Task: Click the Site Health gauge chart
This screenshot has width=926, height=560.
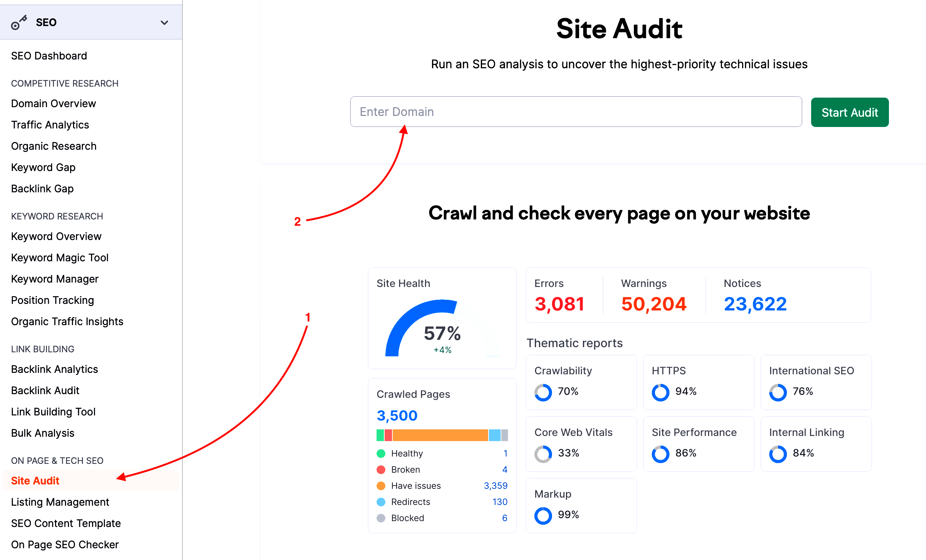Action: pos(442,328)
